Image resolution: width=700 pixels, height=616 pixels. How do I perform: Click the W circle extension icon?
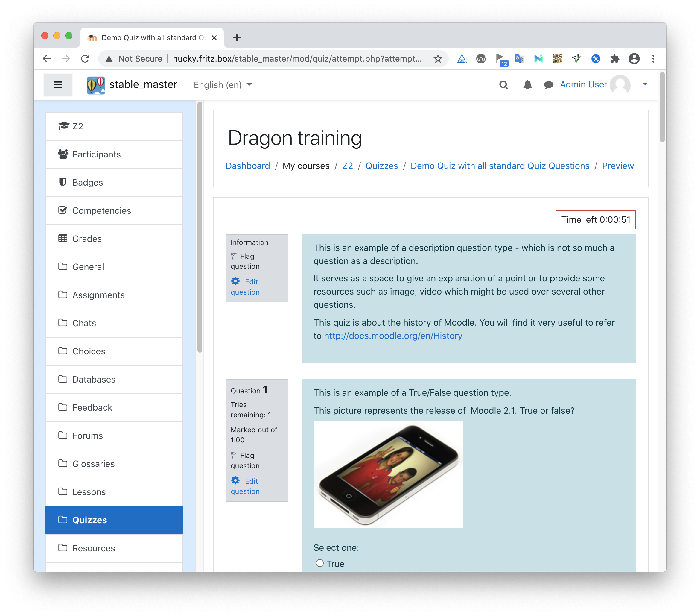pos(481,59)
